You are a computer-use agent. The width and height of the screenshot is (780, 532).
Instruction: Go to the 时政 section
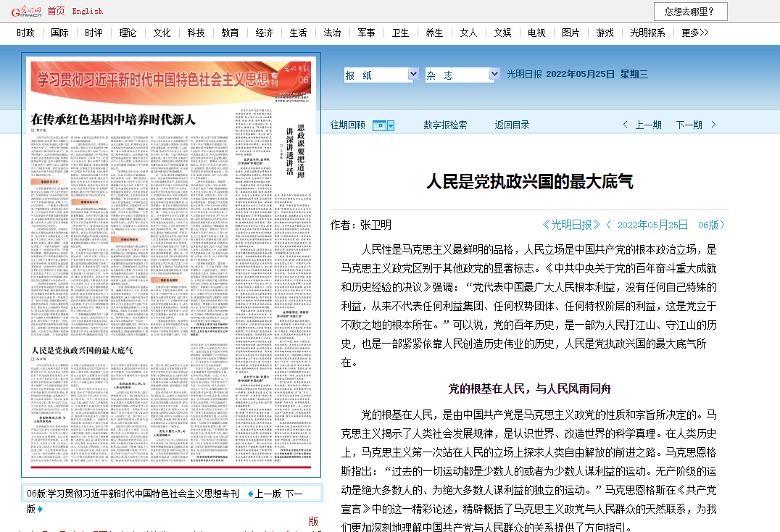[x=25, y=33]
